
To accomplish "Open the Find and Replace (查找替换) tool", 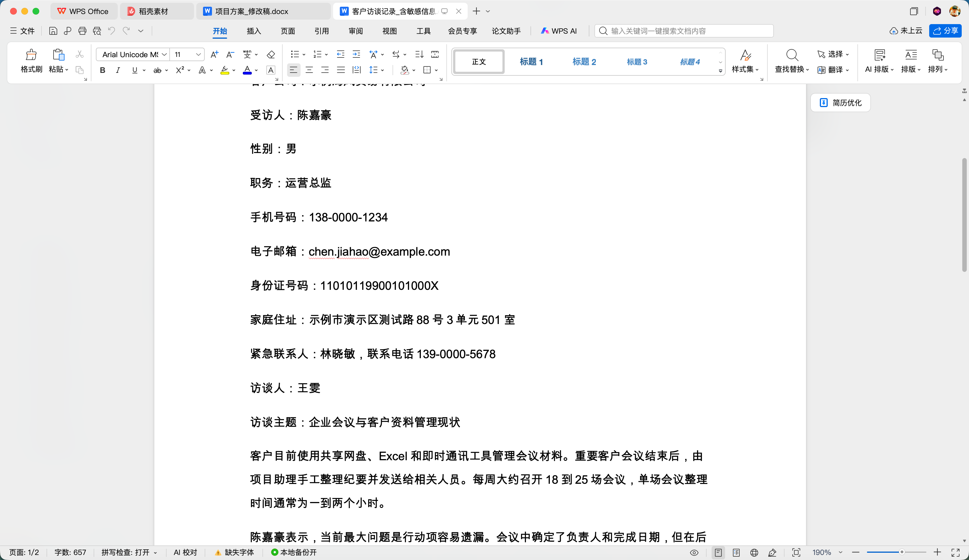I will tap(792, 61).
